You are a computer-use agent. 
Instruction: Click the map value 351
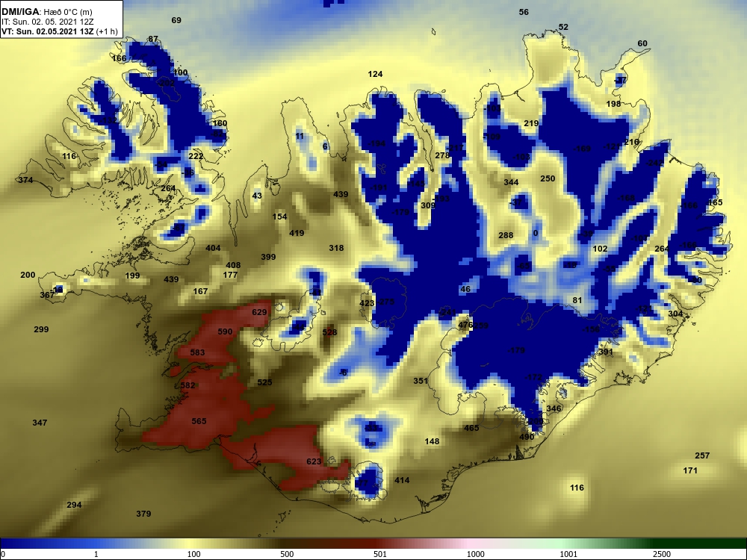(420, 381)
